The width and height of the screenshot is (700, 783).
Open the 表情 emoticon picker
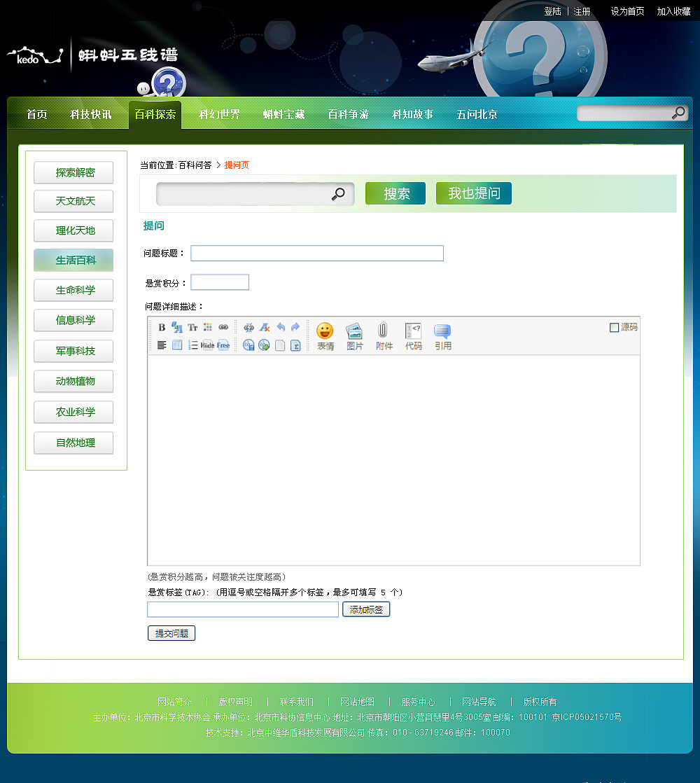[x=325, y=336]
